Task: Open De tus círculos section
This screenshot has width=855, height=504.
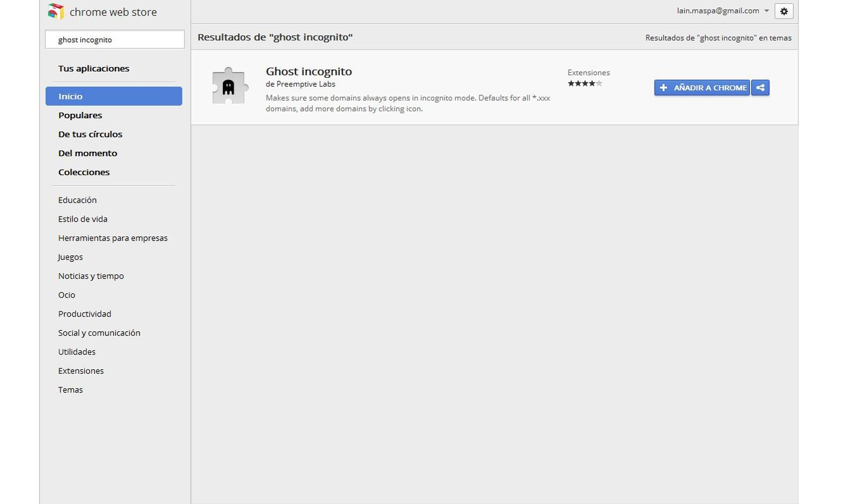Action: (90, 134)
